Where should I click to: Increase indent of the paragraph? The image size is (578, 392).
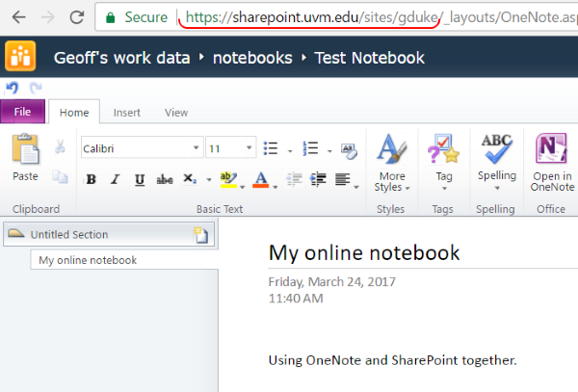(318, 179)
